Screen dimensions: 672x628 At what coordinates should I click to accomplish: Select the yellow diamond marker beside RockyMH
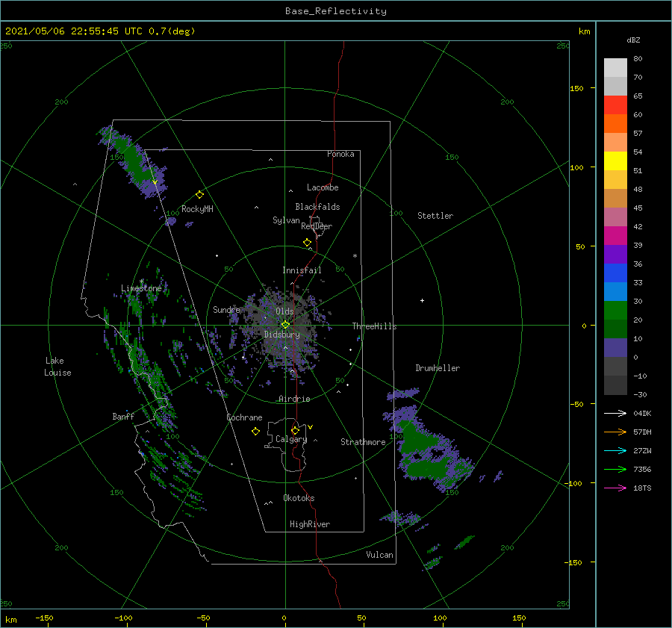pyautogui.click(x=199, y=195)
